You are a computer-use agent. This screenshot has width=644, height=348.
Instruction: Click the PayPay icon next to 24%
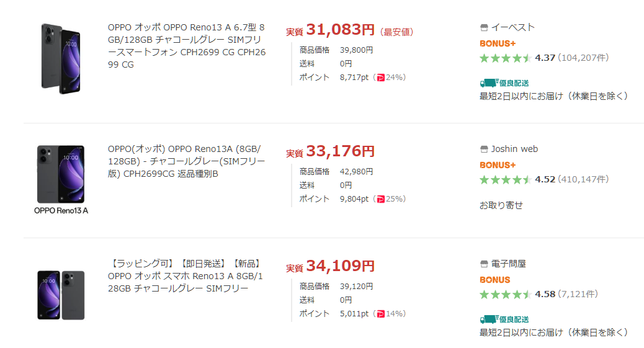point(381,78)
